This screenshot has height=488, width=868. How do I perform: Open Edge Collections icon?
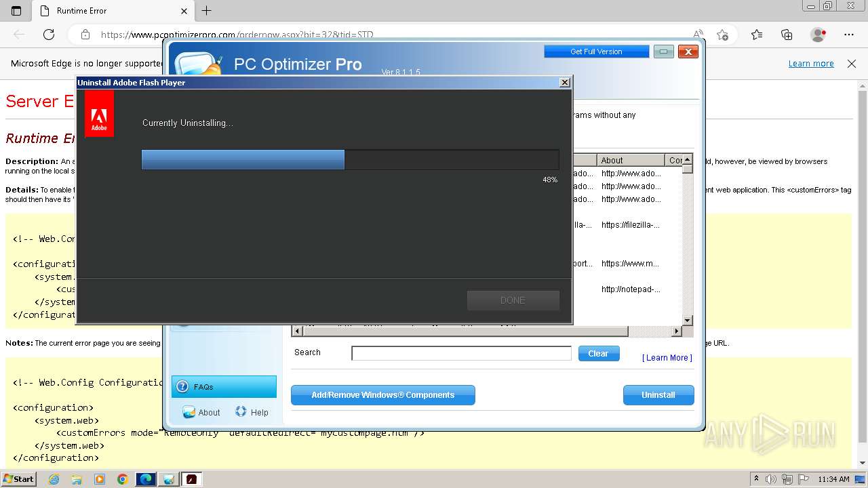point(787,35)
